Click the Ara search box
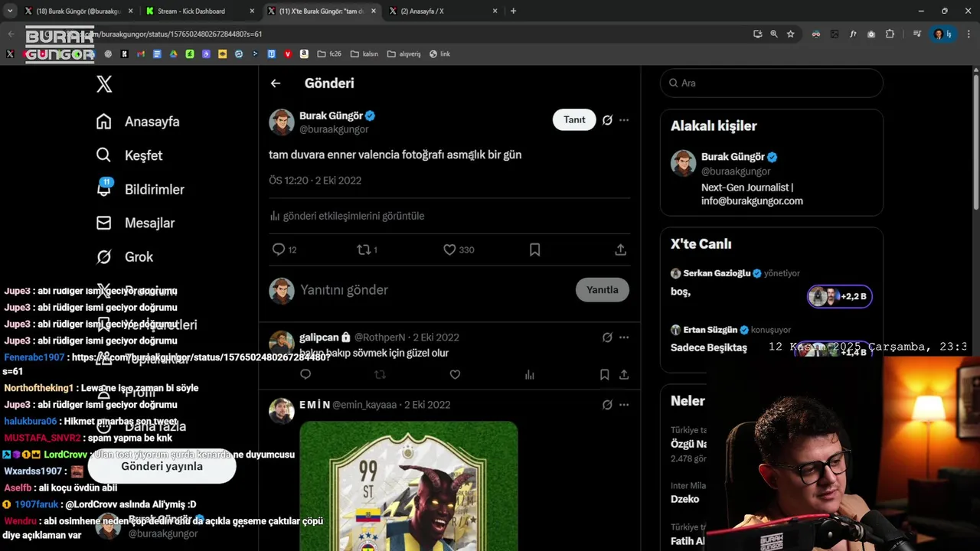The height and width of the screenshot is (551, 980). (772, 83)
